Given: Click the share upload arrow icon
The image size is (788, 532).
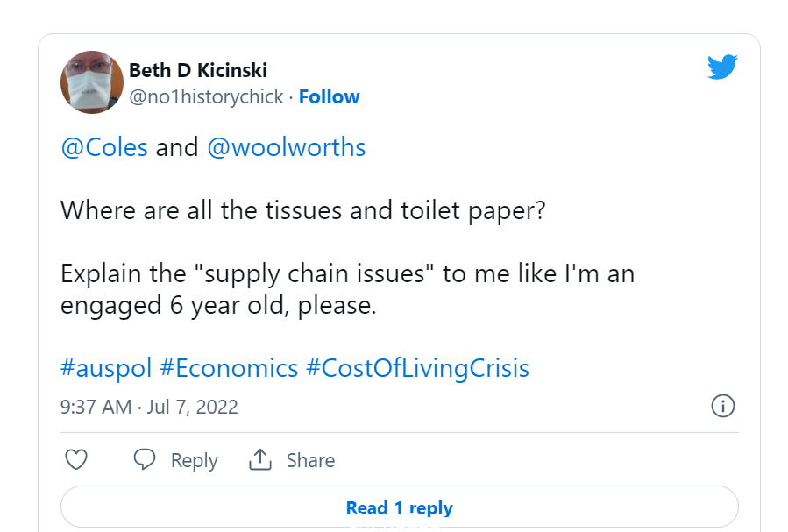Looking at the screenshot, I should 260,459.
